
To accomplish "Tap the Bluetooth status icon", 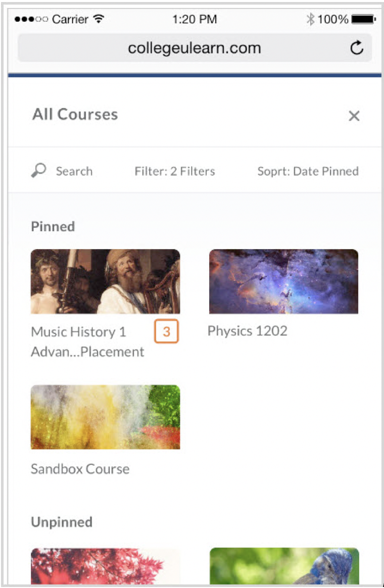I will pos(310,19).
